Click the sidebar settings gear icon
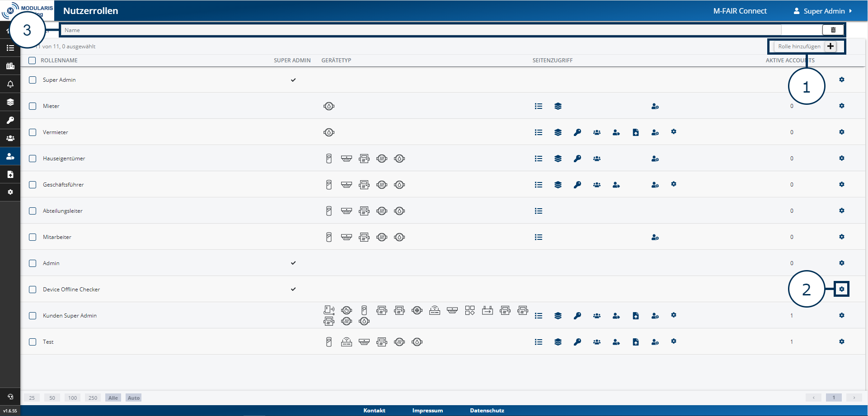 pyautogui.click(x=10, y=192)
